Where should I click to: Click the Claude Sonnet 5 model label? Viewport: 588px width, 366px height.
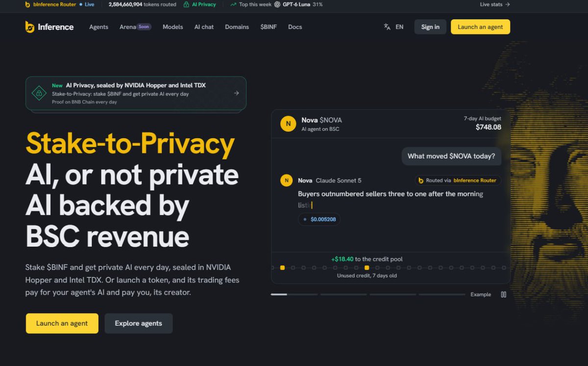click(339, 180)
